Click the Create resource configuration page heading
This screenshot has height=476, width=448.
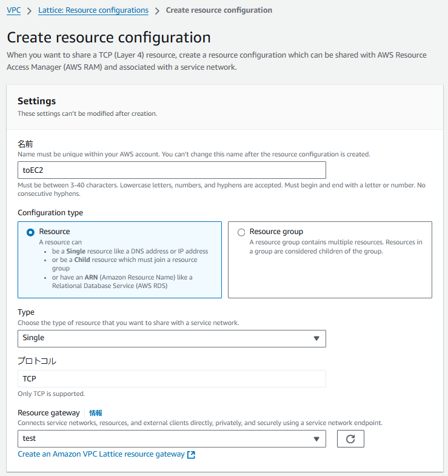[x=109, y=38]
